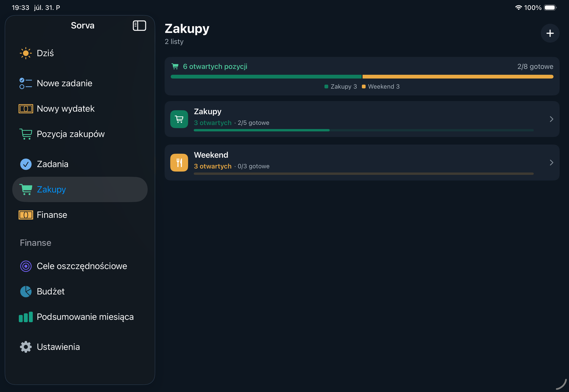Screen dimensions: 569x392
Task: Check the battery indicator icon
Action: pos(550,7)
